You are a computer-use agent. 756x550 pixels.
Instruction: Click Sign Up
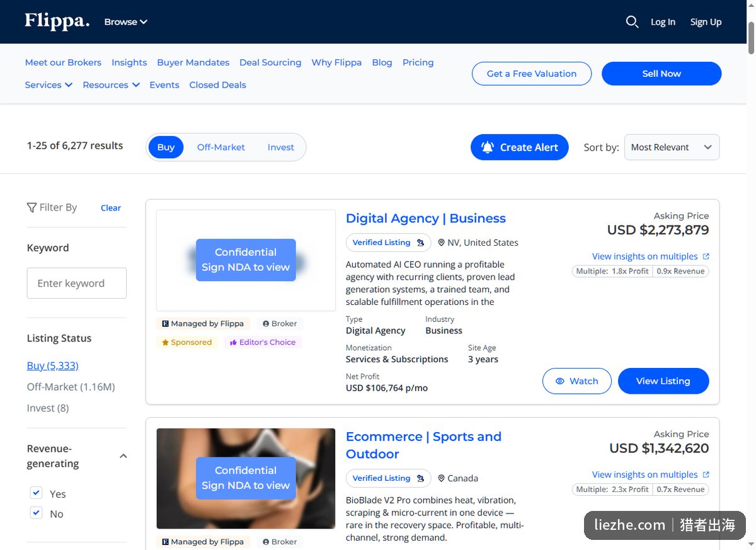tap(706, 22)
